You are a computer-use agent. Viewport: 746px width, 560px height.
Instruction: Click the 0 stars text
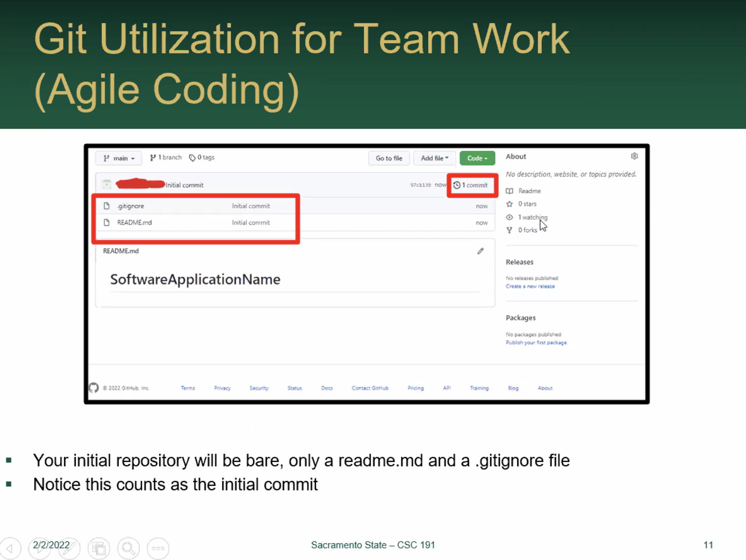pos(527,204)
